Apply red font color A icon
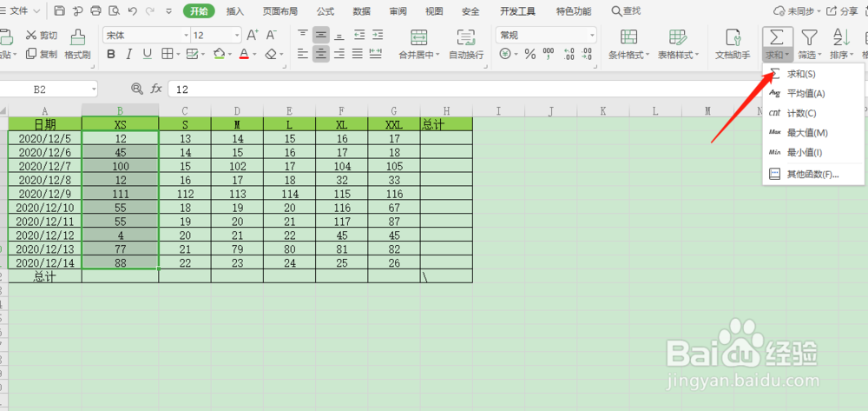The width and height of the screenshot is (868, 411). click(x=244, y=54)
